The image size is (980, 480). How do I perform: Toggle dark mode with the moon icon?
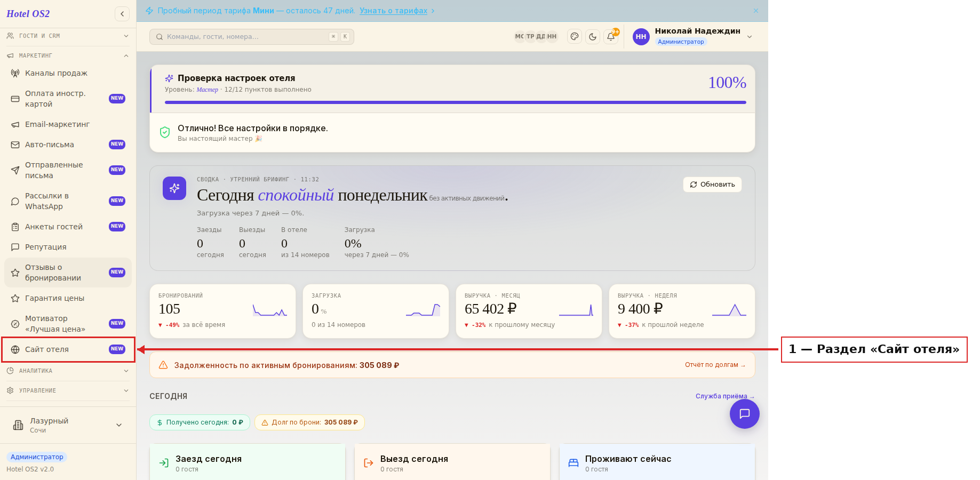tap(593, 36)
